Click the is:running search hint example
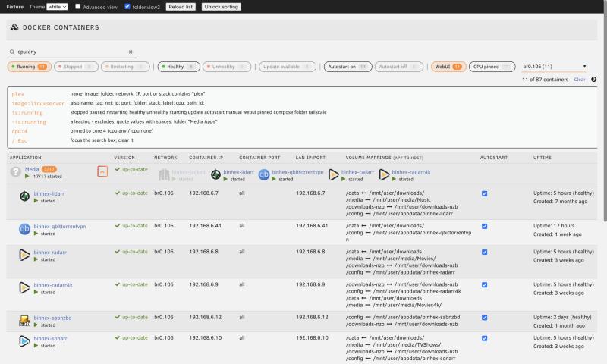Screen dimensions: 607x364 [x=27, y=112]
